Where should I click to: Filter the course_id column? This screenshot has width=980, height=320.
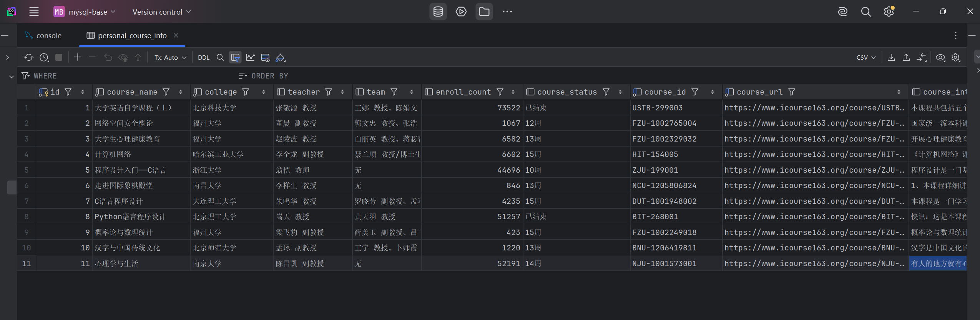point(695,92)
